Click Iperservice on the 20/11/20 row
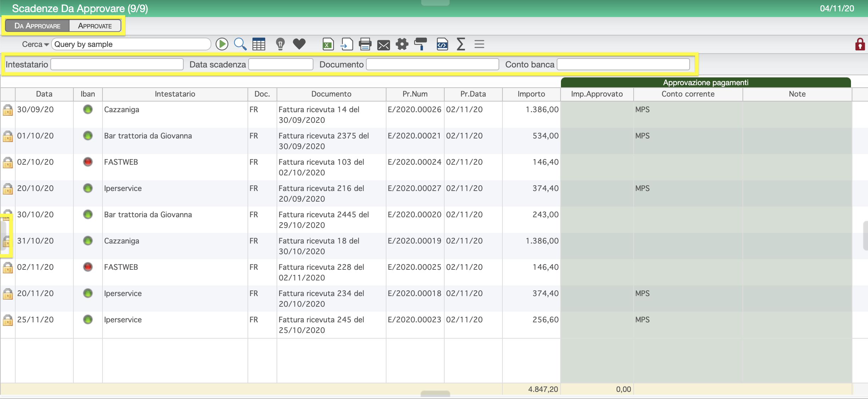This screenshot has width=868, height=399. click(123, 294)
